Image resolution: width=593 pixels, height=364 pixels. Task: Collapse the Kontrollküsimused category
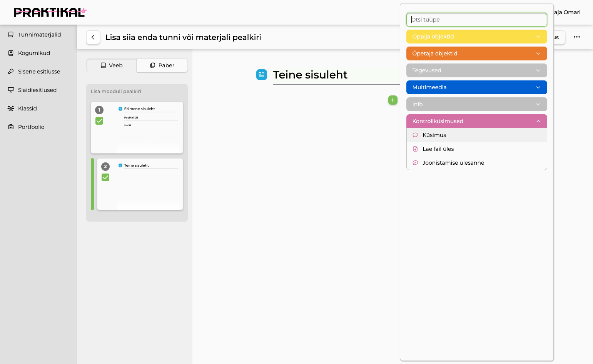pos(477,121)
